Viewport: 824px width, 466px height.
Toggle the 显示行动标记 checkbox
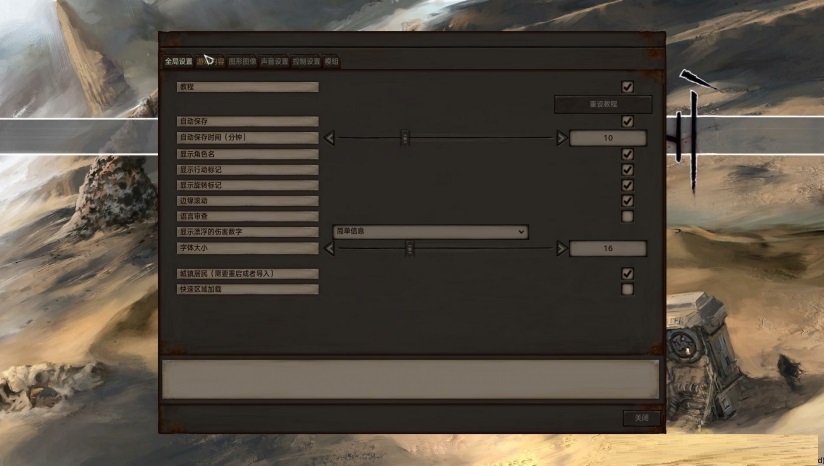(x=627, y=170)
